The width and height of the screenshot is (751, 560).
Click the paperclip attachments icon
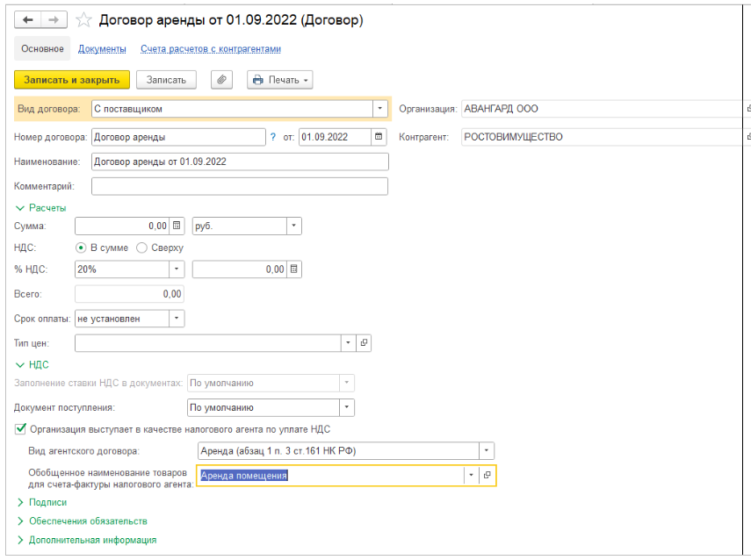click(221, 80)
